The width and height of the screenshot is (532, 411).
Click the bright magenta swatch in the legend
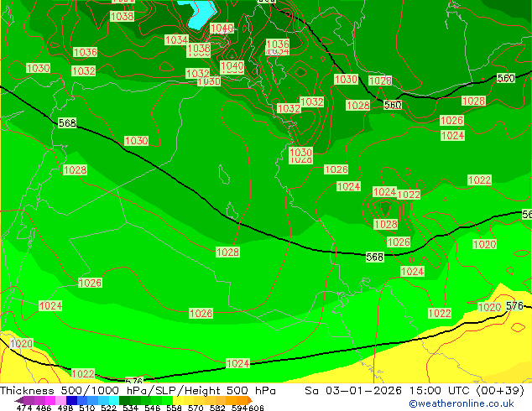50,400
